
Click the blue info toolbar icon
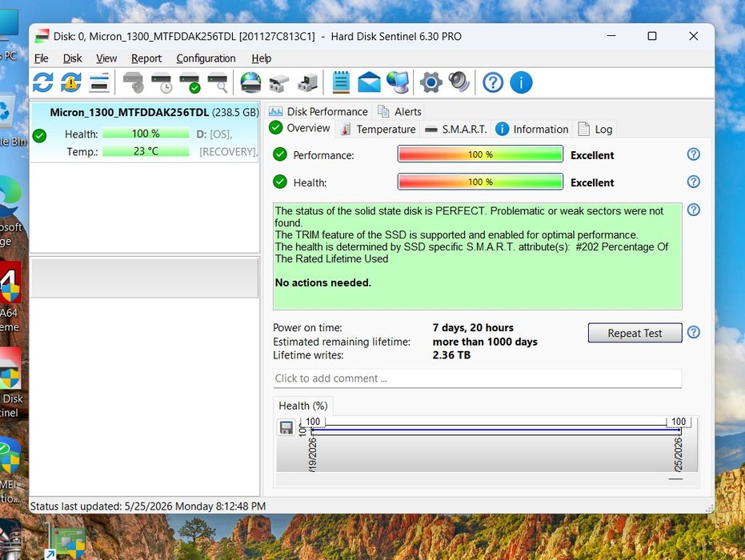(521, 82)
